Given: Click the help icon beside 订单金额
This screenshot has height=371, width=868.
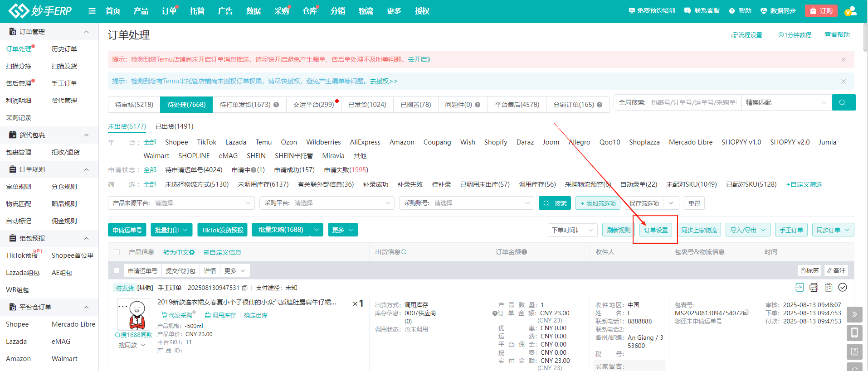Looking at the screenshot, I should (524, 252).
